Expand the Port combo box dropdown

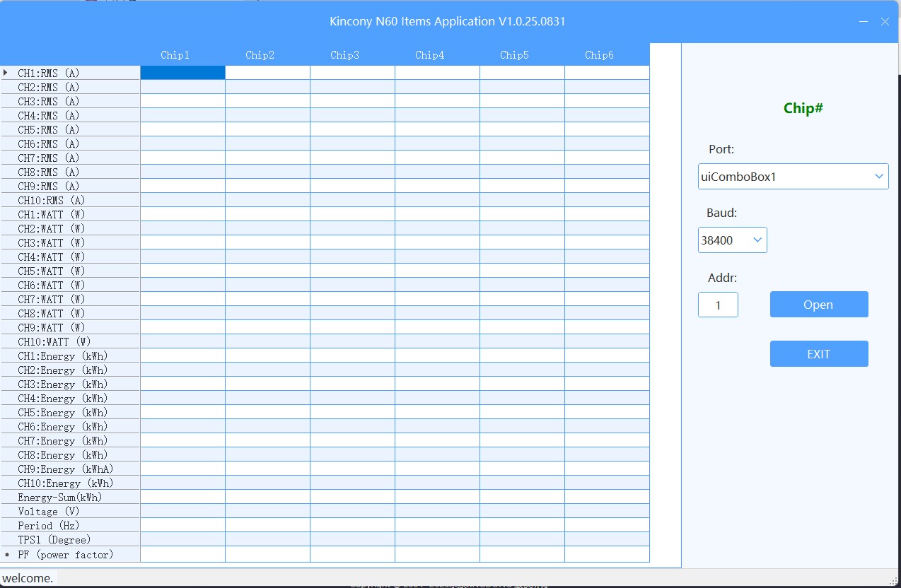tap(879, 177)
